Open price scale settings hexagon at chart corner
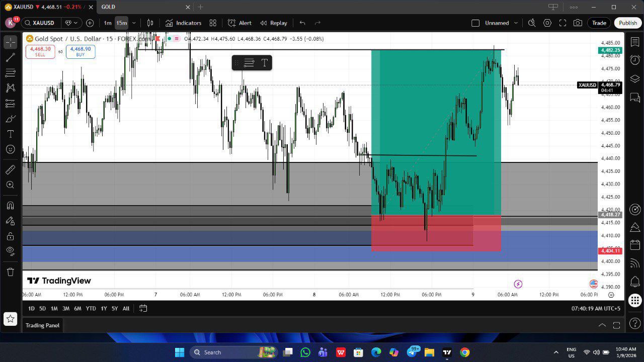 click(611, 295)
